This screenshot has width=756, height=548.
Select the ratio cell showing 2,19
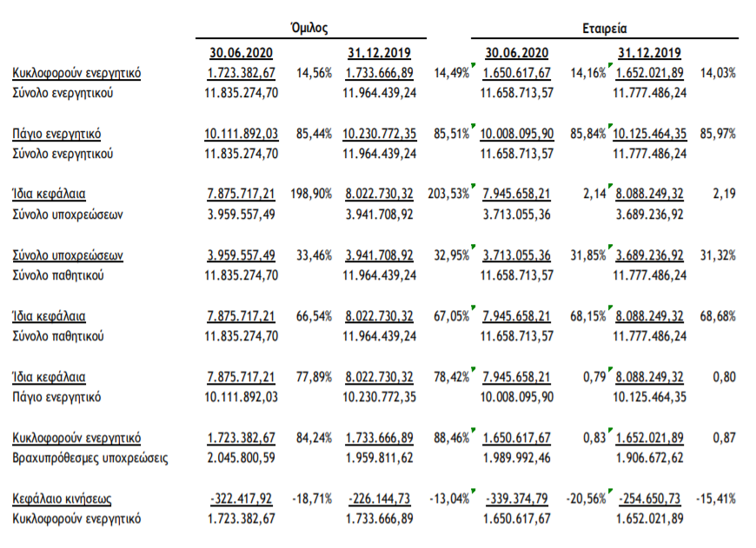point(724,194)
